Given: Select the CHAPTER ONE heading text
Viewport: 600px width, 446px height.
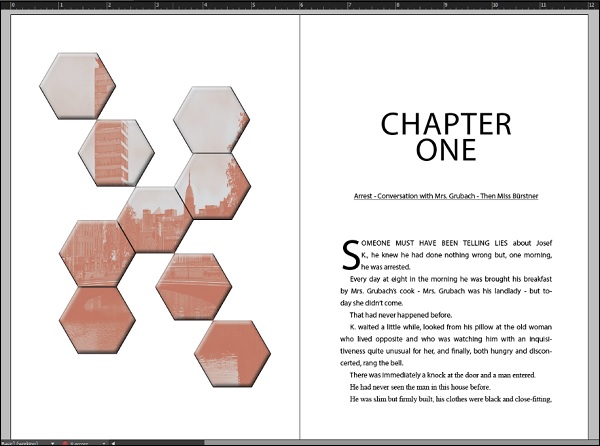Looking at the screenshot, I should (x=446, y=137).
